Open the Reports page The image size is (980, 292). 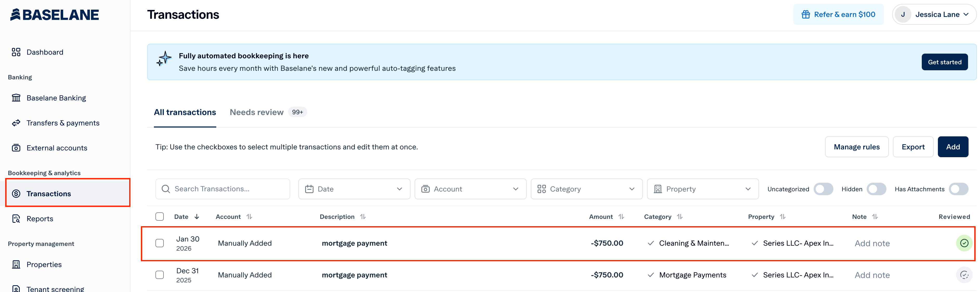click(40, 219)
